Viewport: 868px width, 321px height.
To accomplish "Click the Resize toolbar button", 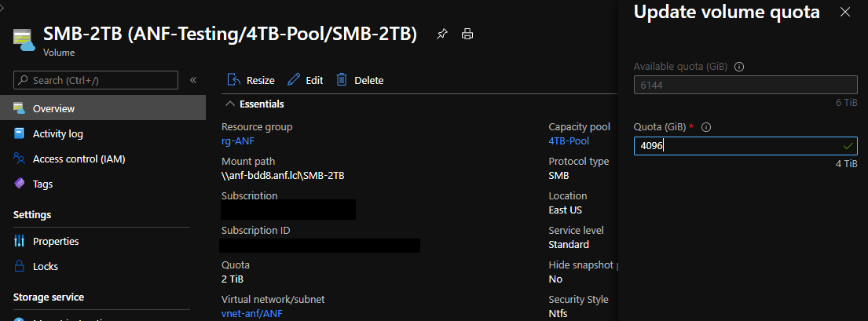I will coord(251,80).
